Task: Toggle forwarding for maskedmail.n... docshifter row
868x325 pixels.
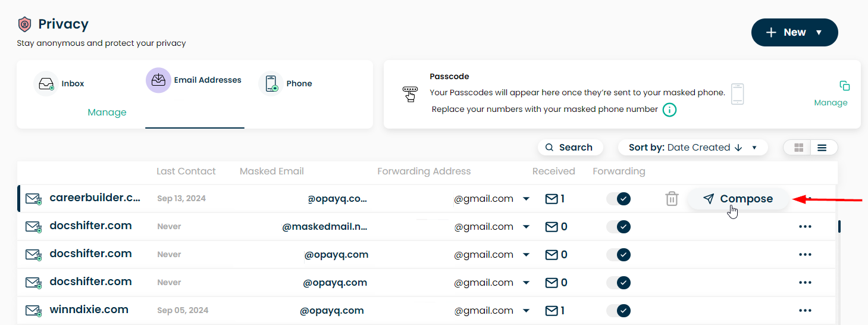Action: (x=619, y=227)
